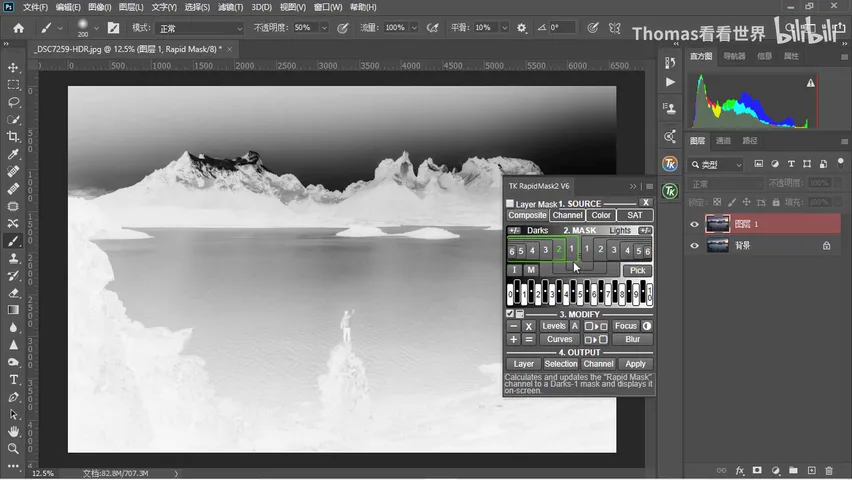This screenshot has width=852, height=480.
Task: Expand TK RapidMask2 panel chevrons
Action: (633, 186)
